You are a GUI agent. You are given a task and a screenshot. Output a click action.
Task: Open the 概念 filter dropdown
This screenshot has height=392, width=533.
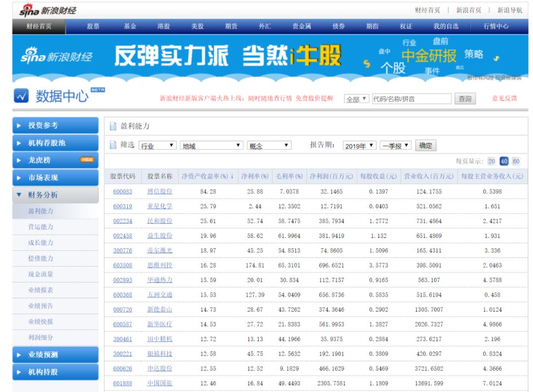(x=269, y=146)
